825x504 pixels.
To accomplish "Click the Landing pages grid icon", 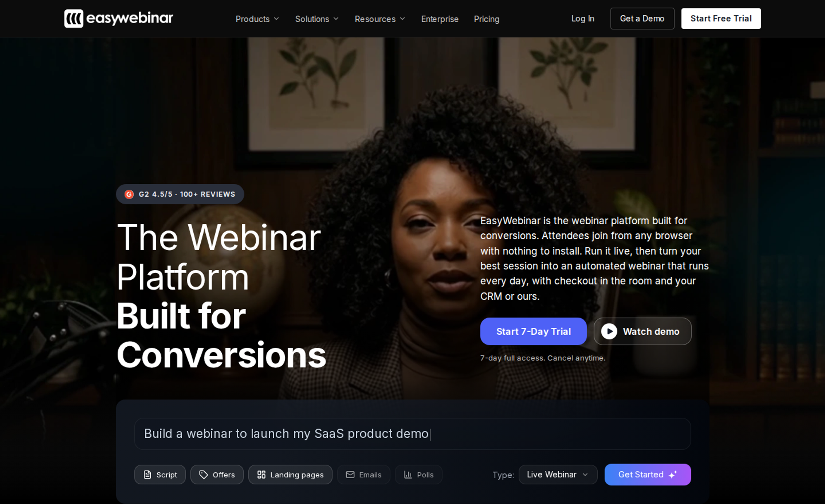I will point(261,475).
